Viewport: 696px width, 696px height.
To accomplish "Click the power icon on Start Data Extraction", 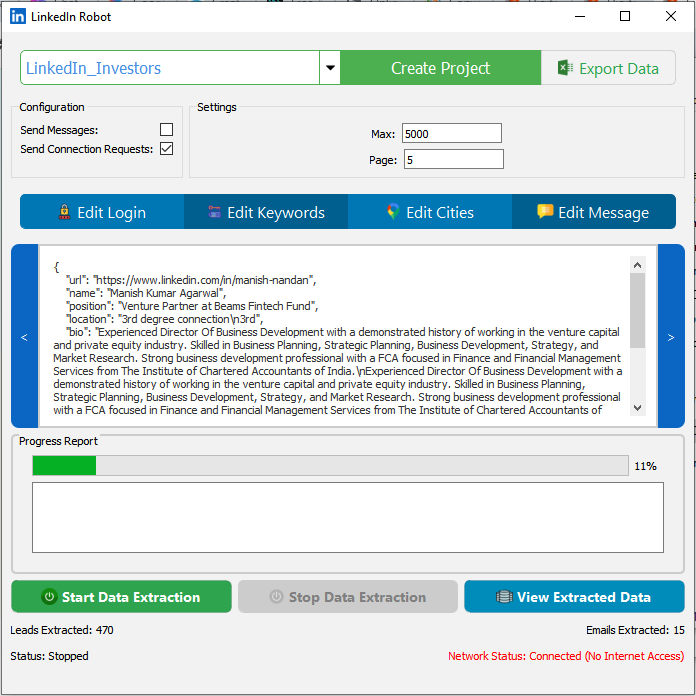I will tap(49, 597).
